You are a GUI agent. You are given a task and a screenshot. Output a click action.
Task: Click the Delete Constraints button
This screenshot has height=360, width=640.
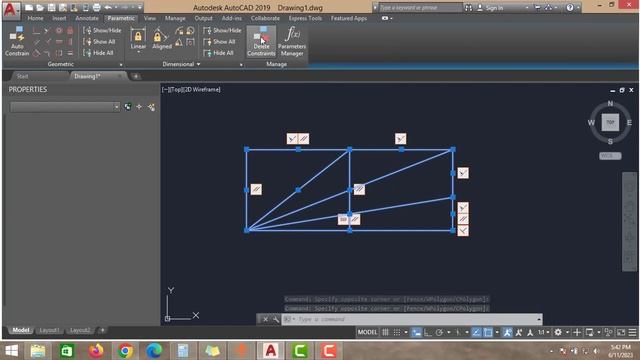[261, 42]
